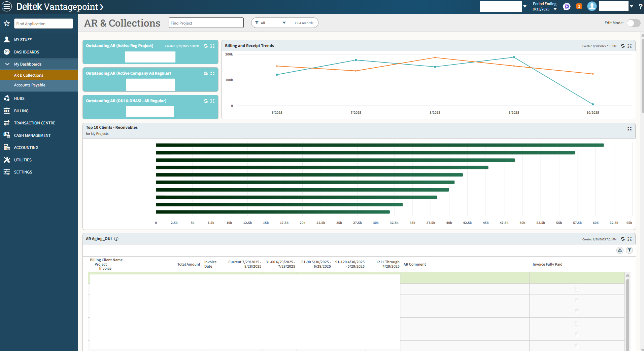Viewport: 644px width, 351px height.
Task: Open the orange notifications badge
Action: click(x=579, y=6)
